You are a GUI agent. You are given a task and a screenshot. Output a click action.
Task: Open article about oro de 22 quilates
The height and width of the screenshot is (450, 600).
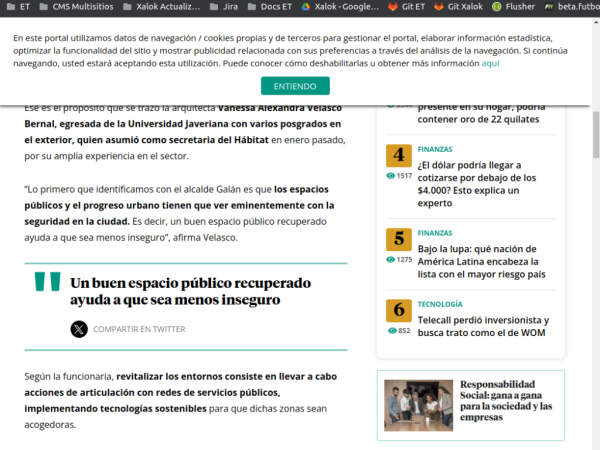tap(481, 114)
